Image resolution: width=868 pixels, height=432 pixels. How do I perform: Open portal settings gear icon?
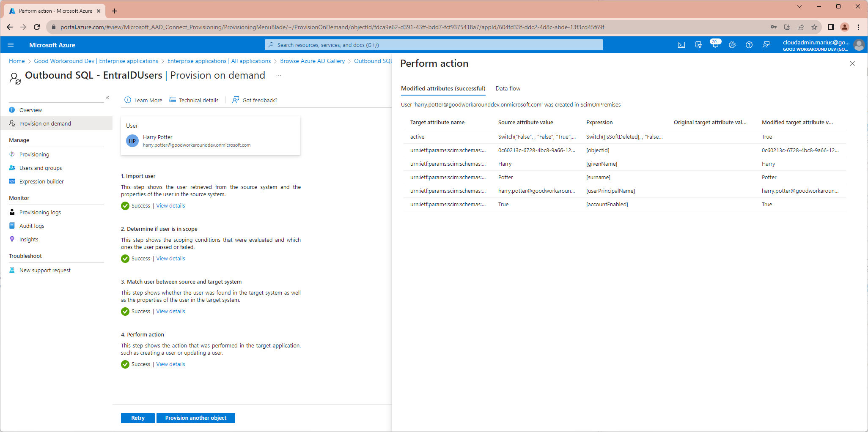732,45
